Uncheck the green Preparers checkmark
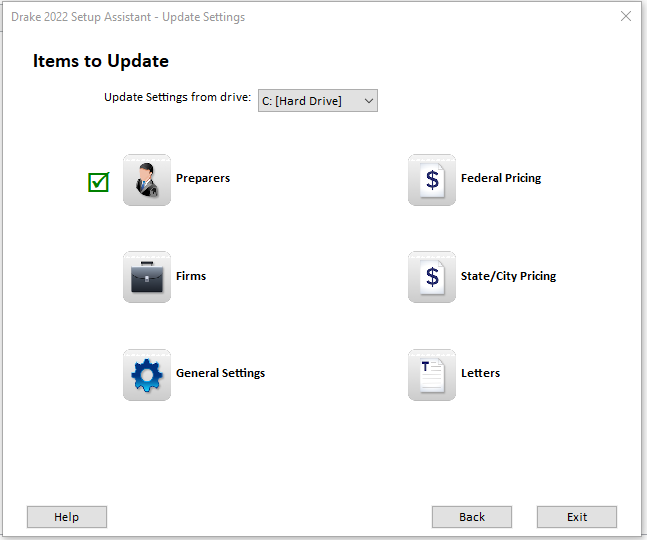 99,182
